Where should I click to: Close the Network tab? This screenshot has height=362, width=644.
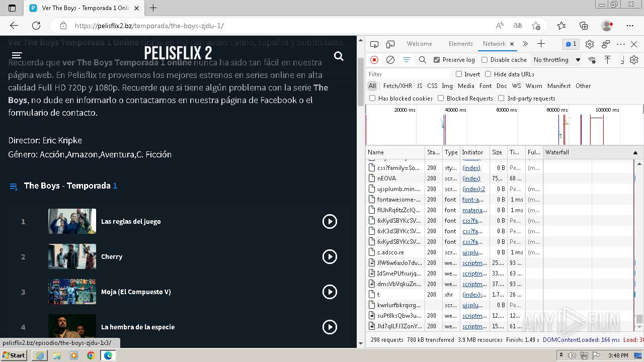[512, 44]
